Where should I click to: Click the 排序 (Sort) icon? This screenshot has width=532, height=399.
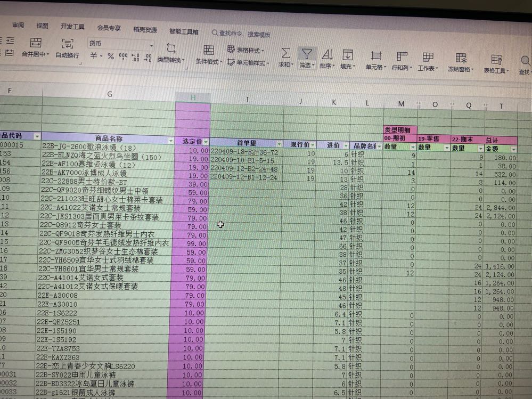327,55
